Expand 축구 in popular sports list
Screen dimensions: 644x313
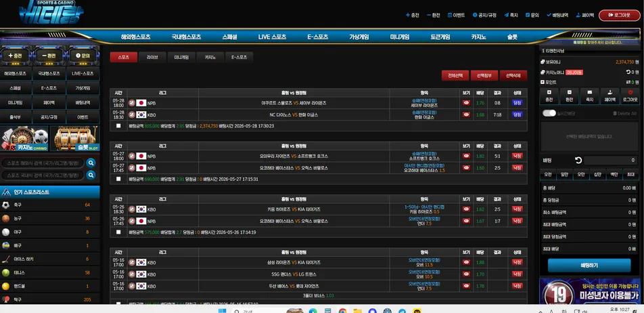(49, 205)
